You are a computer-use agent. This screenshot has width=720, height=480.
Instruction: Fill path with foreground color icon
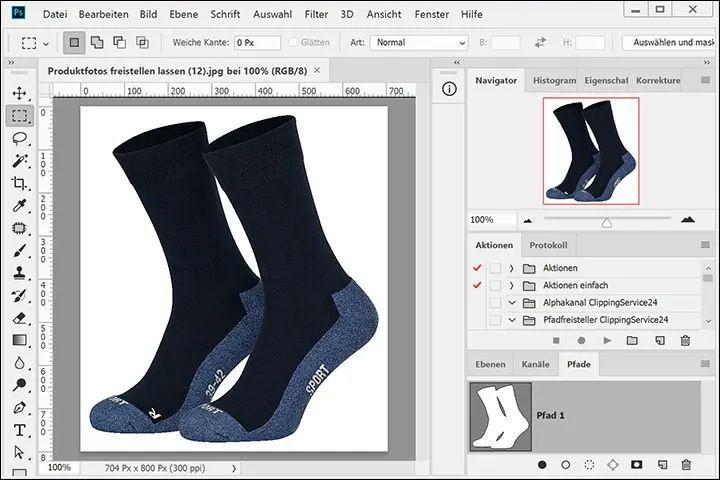pyautogui.click(x=542, y=465)
